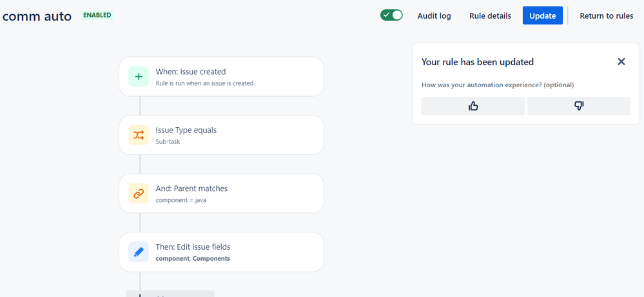Give thumbs up feedback
Image resolution: width=644 pixels, height=297 pixels.
(473, 106)
